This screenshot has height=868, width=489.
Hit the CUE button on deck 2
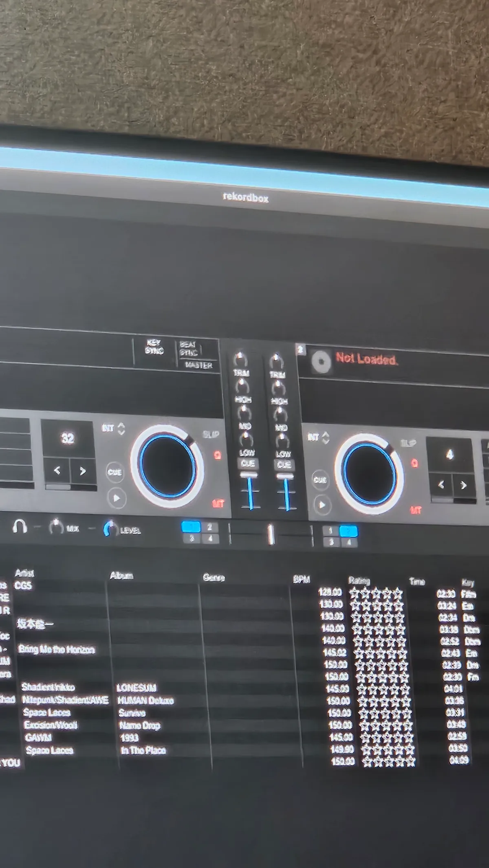320,480
